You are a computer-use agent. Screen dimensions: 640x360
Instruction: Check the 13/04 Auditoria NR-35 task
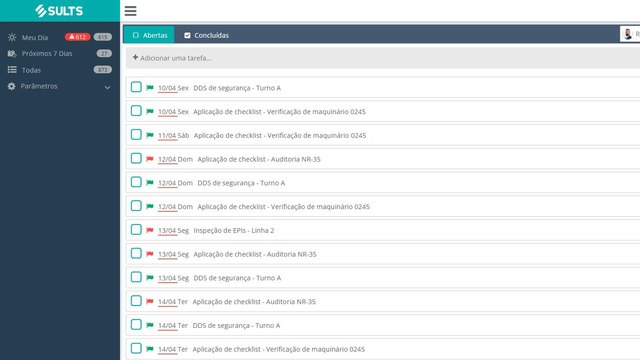[136, 253]
